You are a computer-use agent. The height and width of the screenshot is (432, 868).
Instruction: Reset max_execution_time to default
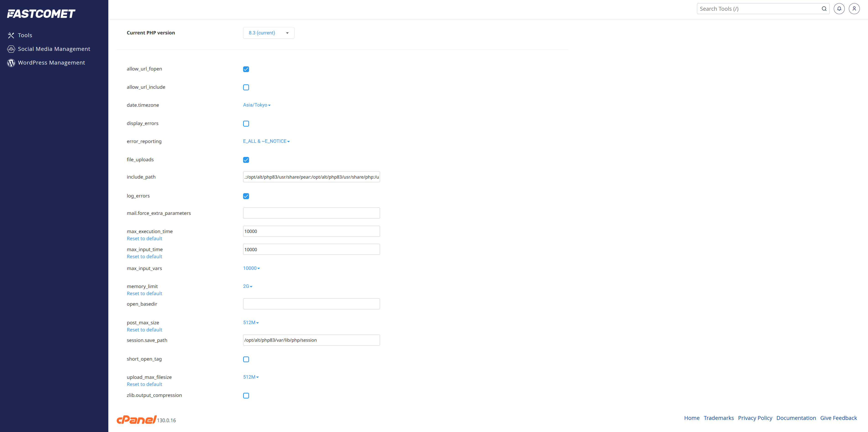point(144,239)
